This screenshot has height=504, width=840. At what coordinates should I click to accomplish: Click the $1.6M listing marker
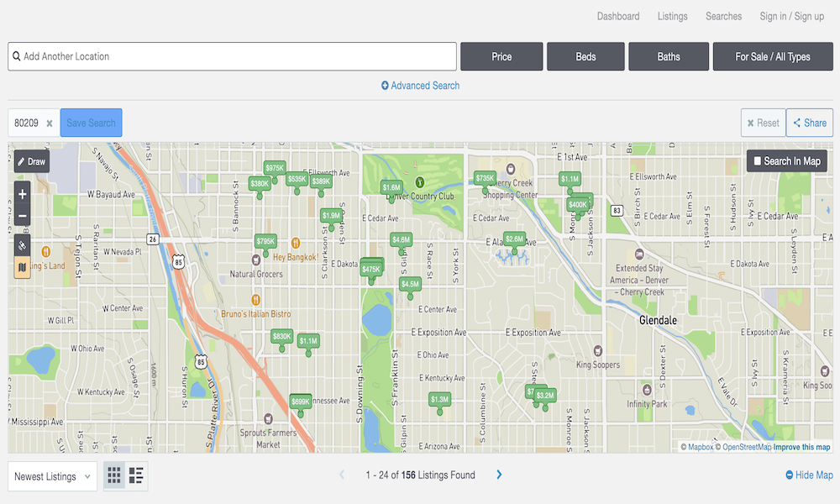point(391,190)
